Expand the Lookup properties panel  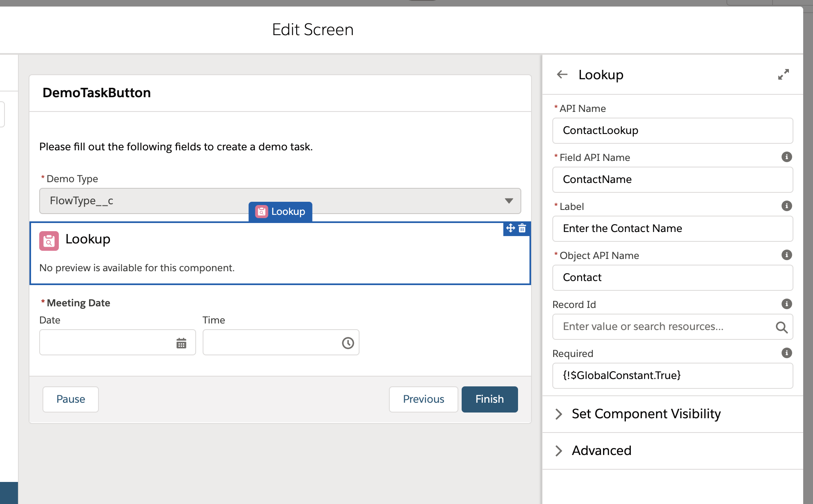[783, 74]
